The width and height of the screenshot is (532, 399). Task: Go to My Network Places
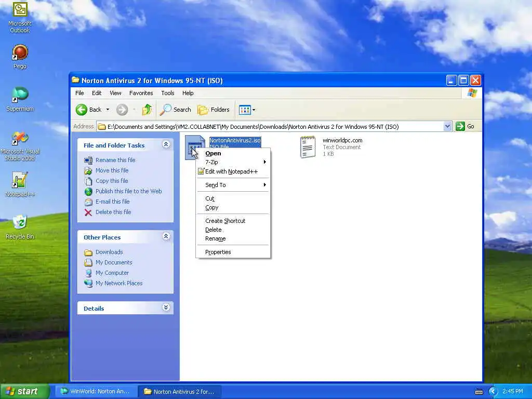119,283
